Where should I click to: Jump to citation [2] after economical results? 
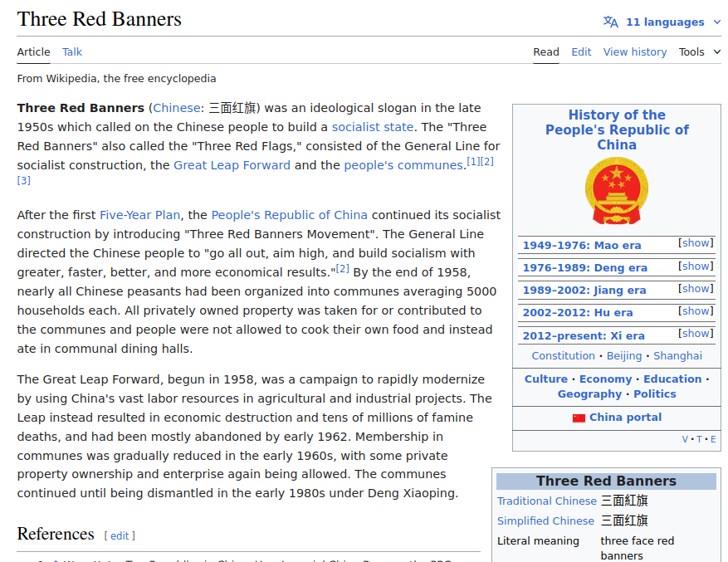click(343, 268)
